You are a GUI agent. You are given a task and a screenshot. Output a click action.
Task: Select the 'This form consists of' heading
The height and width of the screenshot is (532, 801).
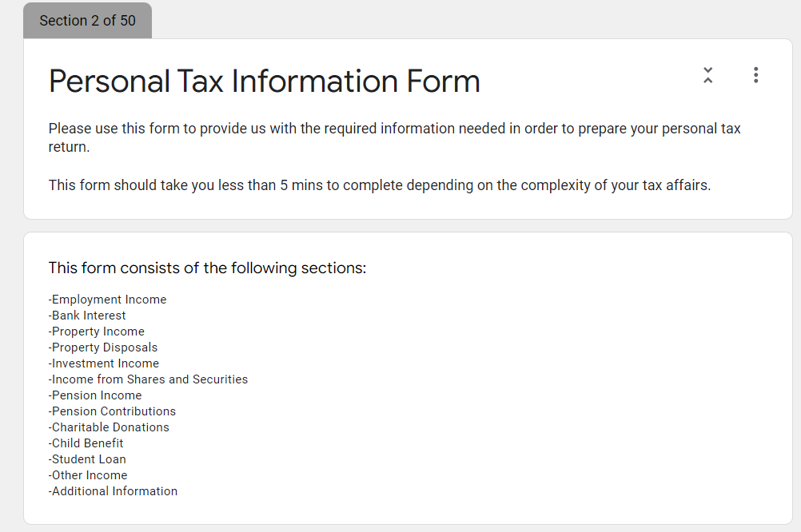pyautogui.click(x=207, y=268)
